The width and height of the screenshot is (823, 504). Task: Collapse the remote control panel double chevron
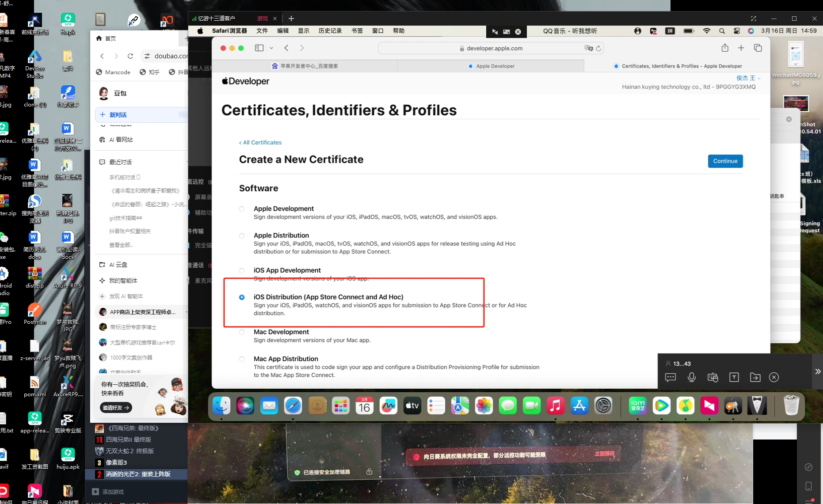(818, 371)
